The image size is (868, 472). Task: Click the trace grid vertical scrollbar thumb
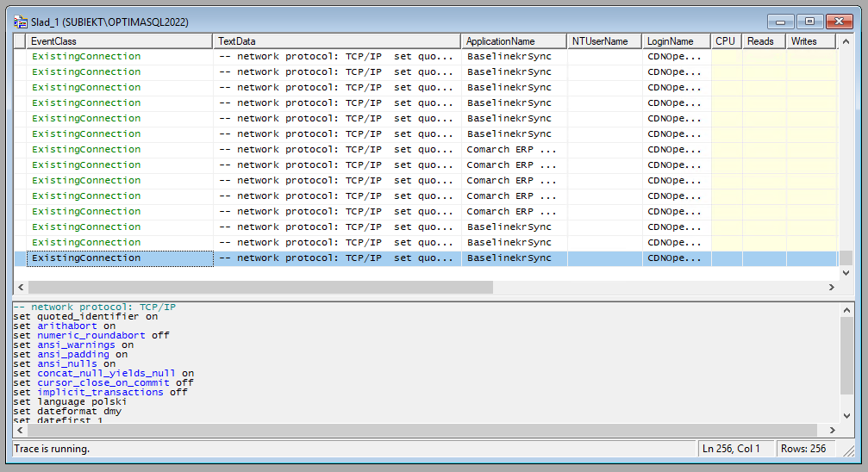(846, 258)
